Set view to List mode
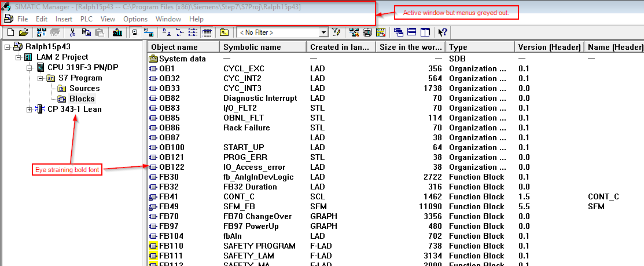This screenshot has width=644, height=266. (193, 32)
